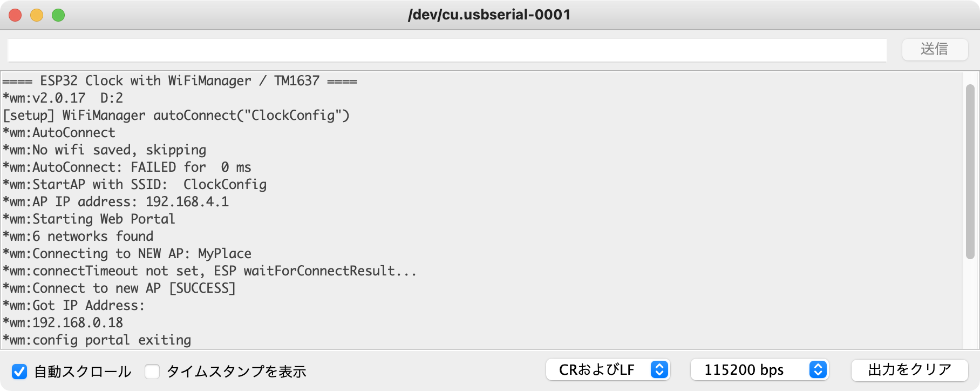
Task: Click the vertical scrollbar thumb
Action: (x=970, y=172)
